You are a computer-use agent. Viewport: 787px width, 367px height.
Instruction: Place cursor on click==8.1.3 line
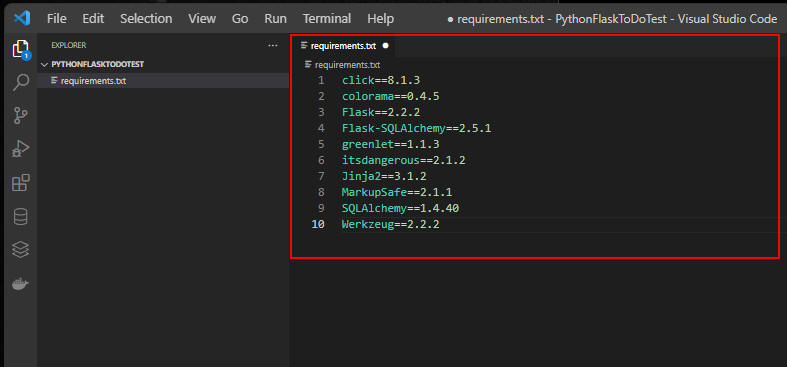pos(380,80)
